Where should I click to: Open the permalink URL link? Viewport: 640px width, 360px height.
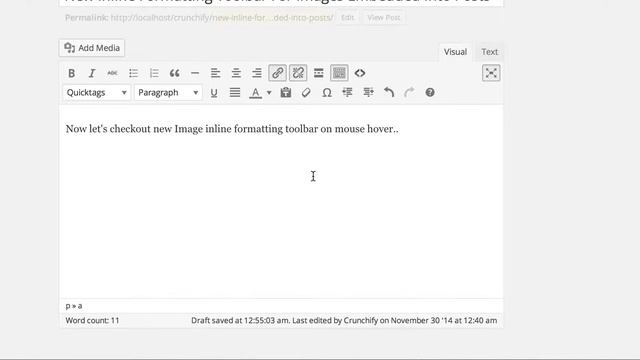222,18
